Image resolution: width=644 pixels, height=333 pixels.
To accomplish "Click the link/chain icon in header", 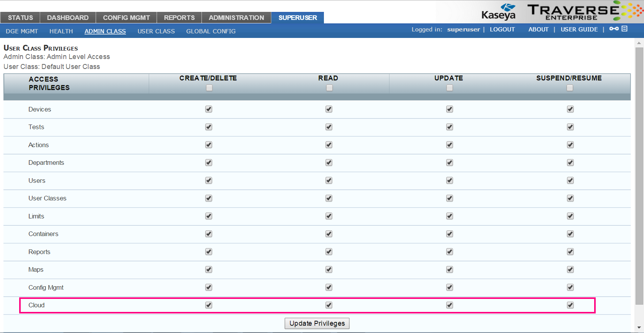I will click(x=614, y=29).
